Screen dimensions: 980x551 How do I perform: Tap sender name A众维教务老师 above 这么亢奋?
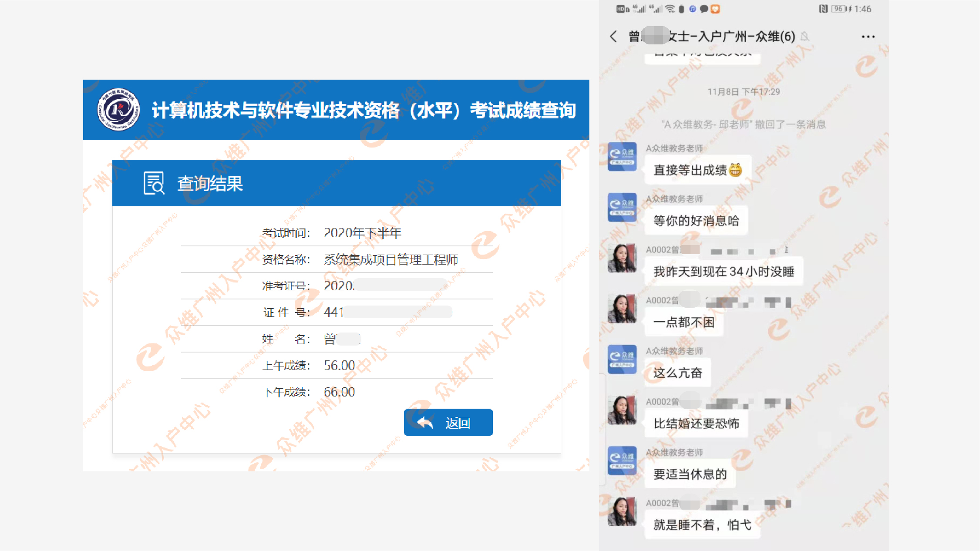(x=674, y=351)
